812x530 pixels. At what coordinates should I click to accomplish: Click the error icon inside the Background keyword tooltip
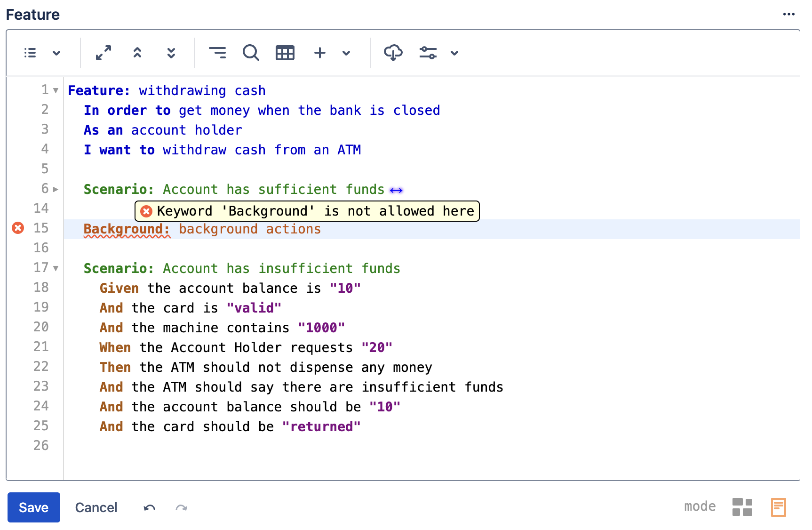click(146, 211)
